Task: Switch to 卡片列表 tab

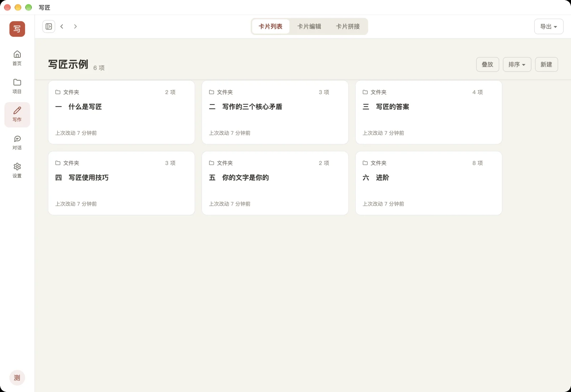Action: coord(271,26)
